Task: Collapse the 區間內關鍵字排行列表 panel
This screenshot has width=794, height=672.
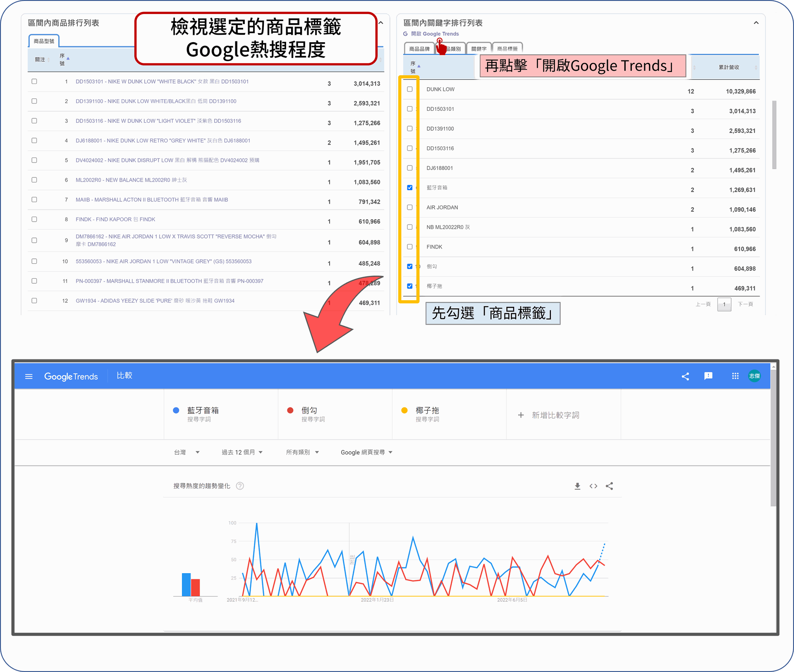Action: pos(756,23)
